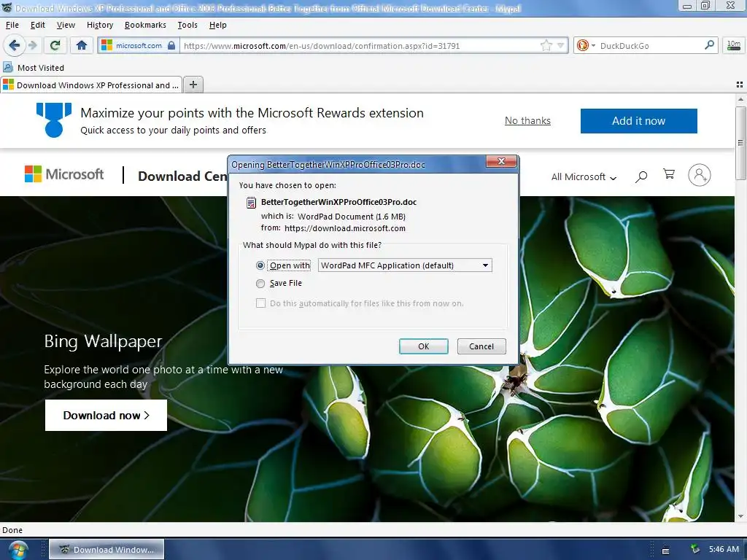Image resolution: width=747 pixels, height=560 pixels.
Task: Click the microsoft.com site identity label
Action: tap(139, 46)
